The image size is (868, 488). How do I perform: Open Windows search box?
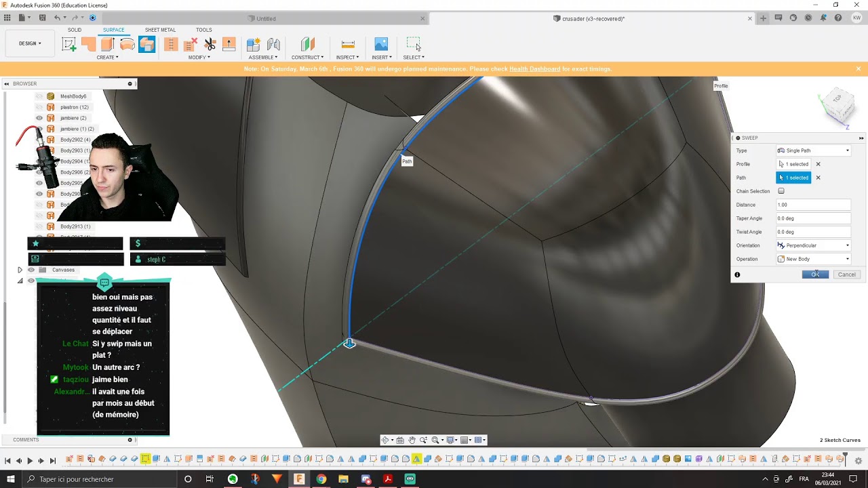[98, 479]
